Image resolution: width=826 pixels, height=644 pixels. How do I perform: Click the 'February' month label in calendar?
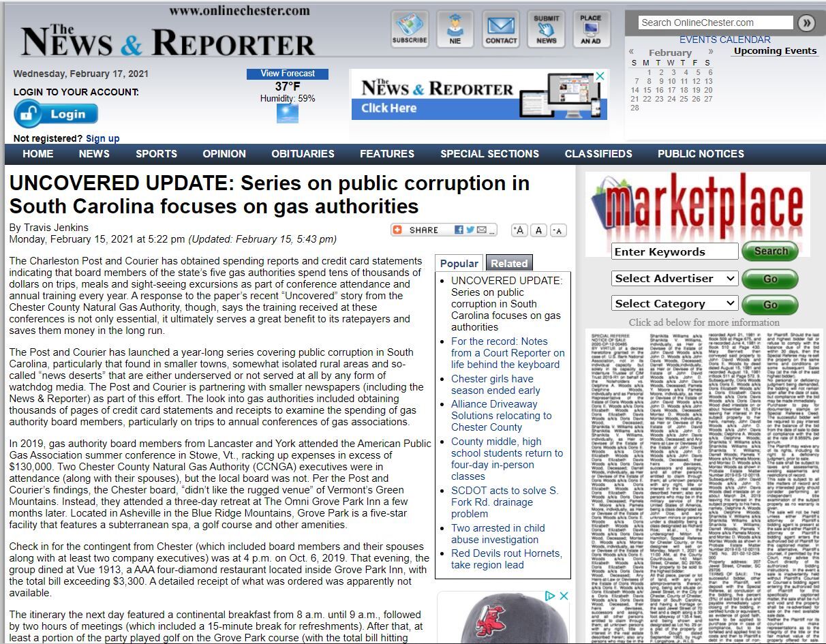(670, 52)
